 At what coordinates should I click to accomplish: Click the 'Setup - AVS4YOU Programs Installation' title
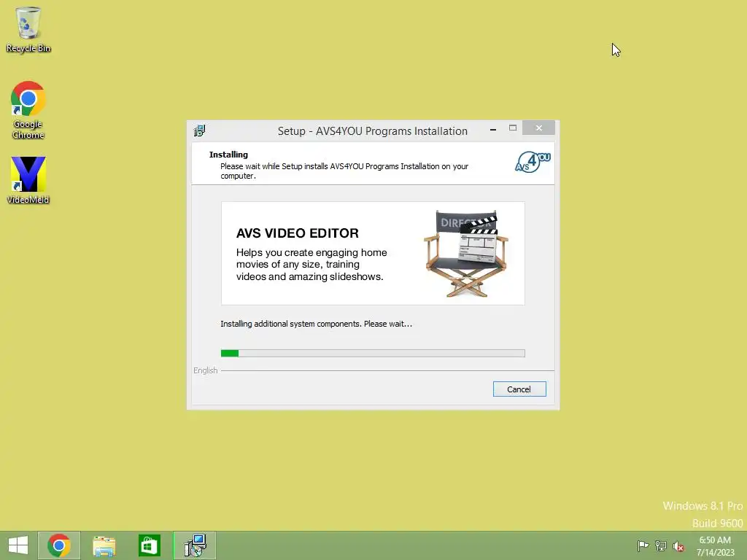(x=373, y=131)
